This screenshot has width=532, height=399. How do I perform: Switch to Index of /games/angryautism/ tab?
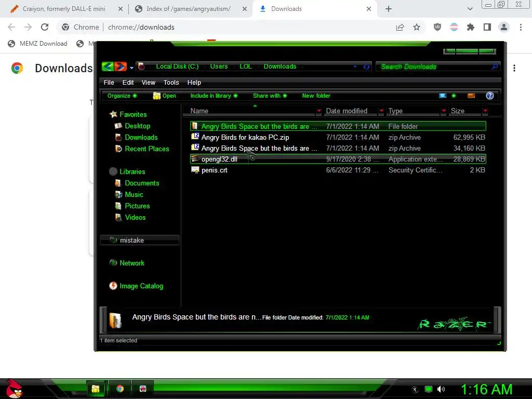coord(188,9)
